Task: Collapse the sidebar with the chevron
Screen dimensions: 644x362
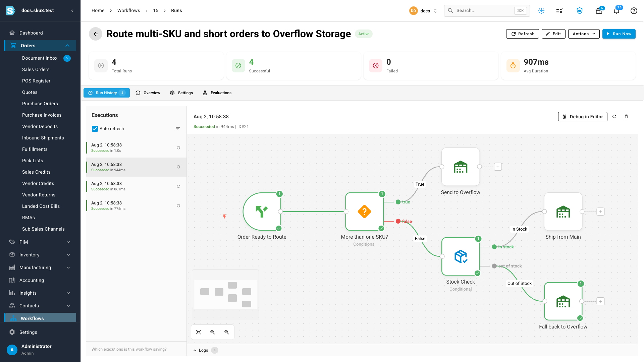Action: tap(72, 11)
